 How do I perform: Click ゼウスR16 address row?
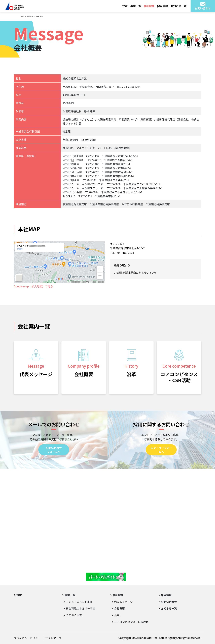pos(91,196)
